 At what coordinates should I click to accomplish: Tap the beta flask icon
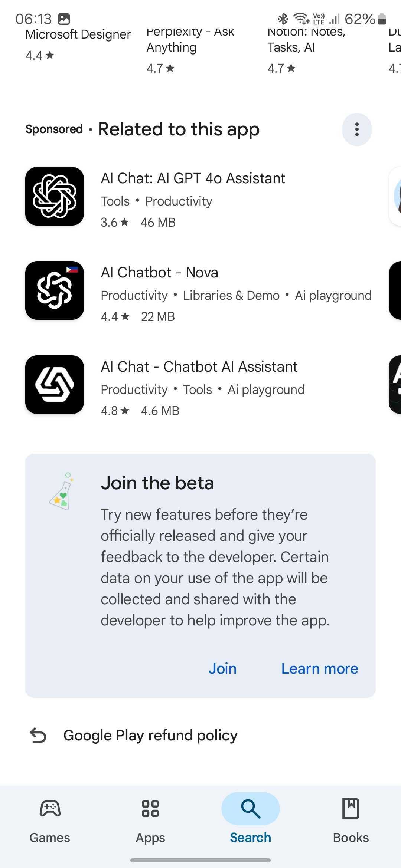61,491
